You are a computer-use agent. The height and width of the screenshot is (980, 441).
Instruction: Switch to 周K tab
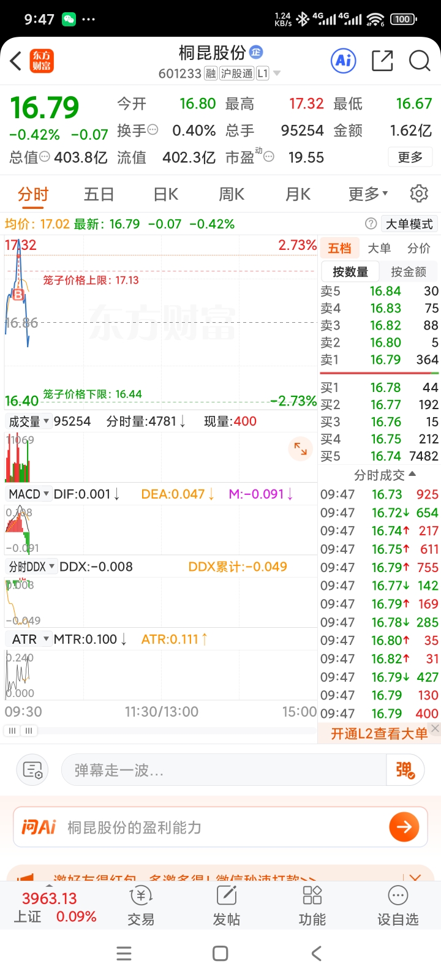(232, 194)
